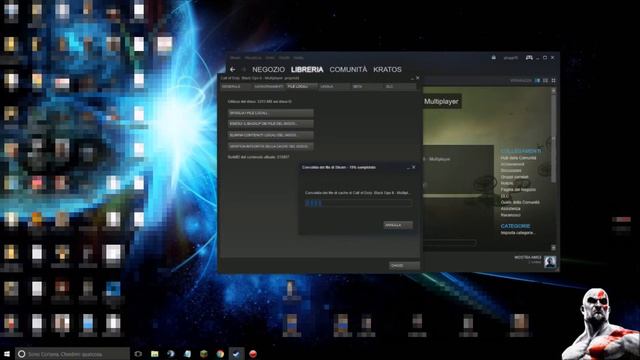This screenshot has width=640, height=360.
Task: Switch to the FILE LOCALI tab
Action: click(x=301, y=87)
